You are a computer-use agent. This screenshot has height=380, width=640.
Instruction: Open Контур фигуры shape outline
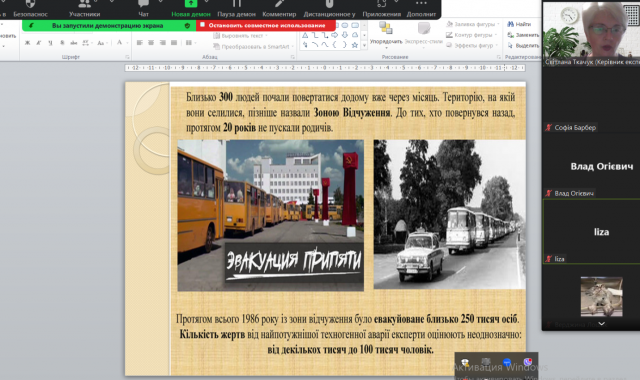coord(472,35)
